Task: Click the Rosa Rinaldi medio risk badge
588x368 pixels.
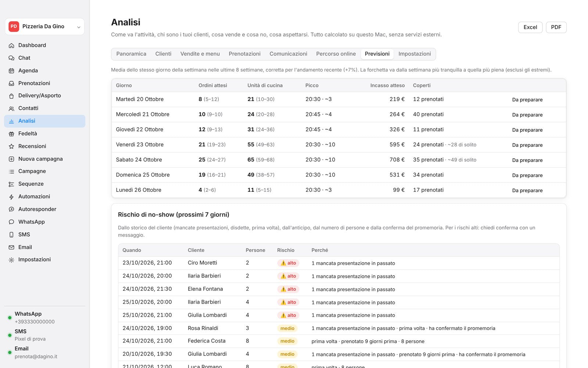Action: point(287,328)
